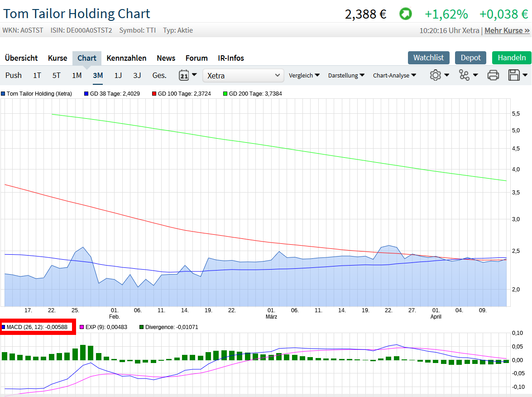This screenshot has height=397, width=532.
Task: Print the chart via printer icon
Action: point(493,75)
